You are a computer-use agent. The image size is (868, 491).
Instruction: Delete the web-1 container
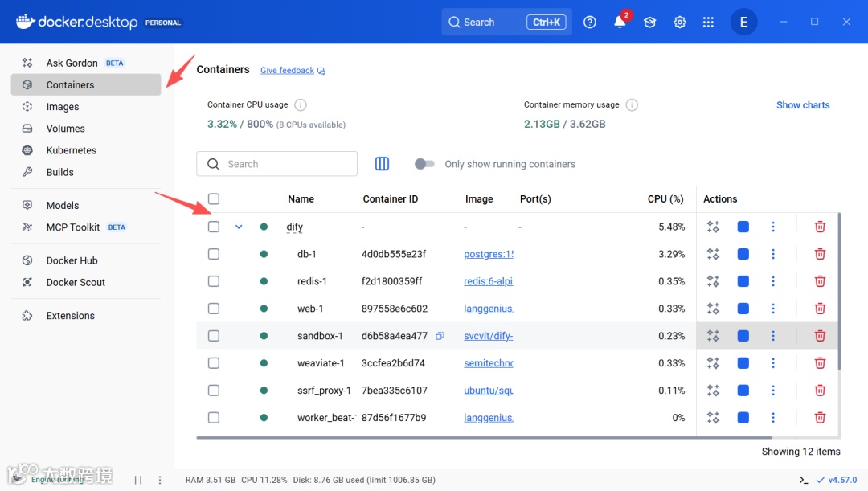820,309
